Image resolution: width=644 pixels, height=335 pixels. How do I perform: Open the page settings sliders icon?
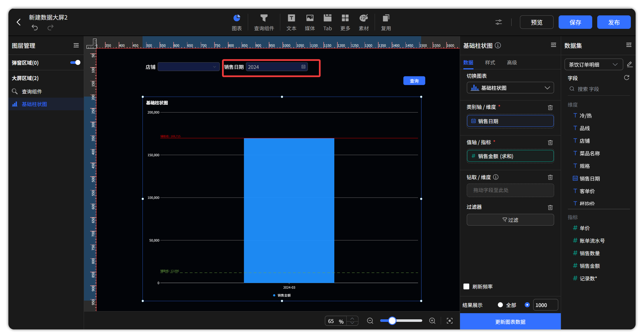point(498,22)
